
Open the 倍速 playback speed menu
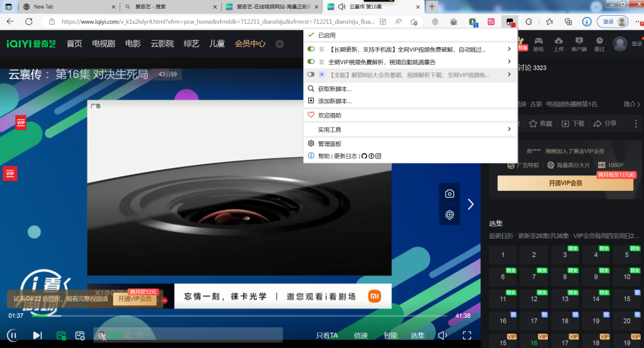(x=360, y=335)
